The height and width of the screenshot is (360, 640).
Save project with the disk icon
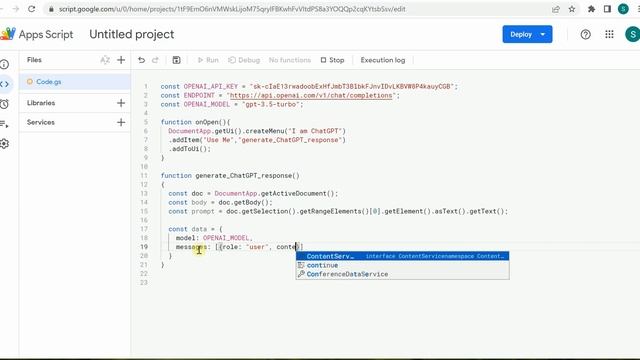tap(176, 60)
